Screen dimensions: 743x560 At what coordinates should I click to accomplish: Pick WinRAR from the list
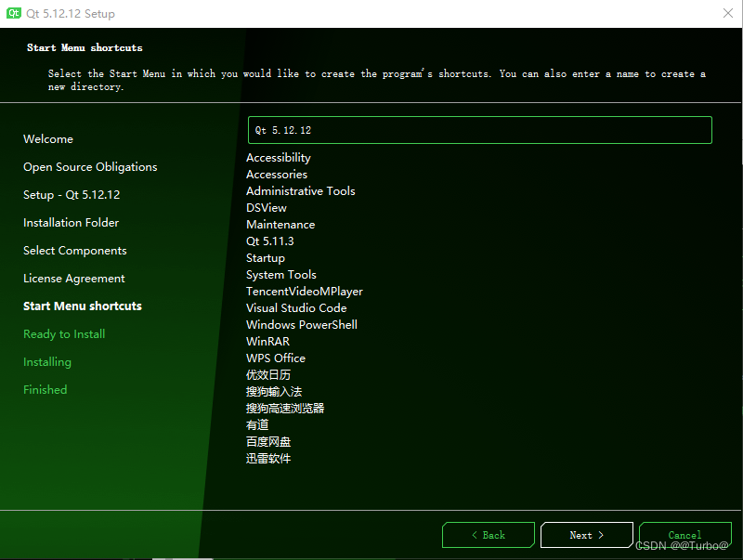coord(267,342)
